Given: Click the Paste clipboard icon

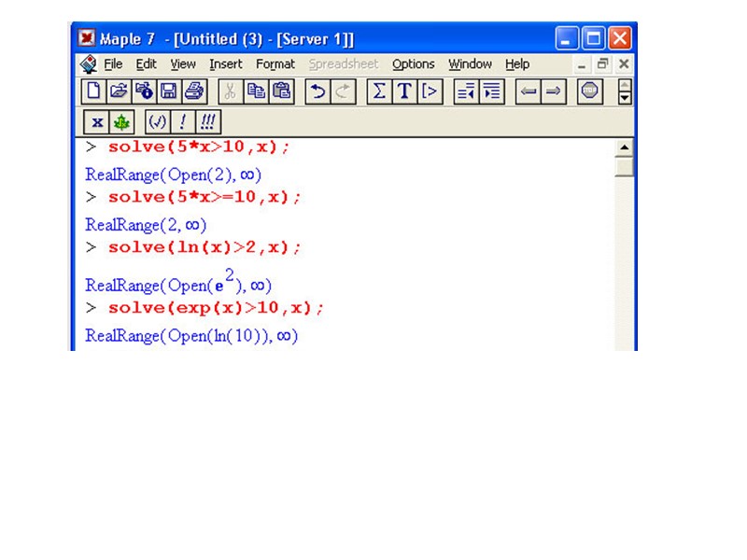Looking at the screenshot, I should pos(282,91).
